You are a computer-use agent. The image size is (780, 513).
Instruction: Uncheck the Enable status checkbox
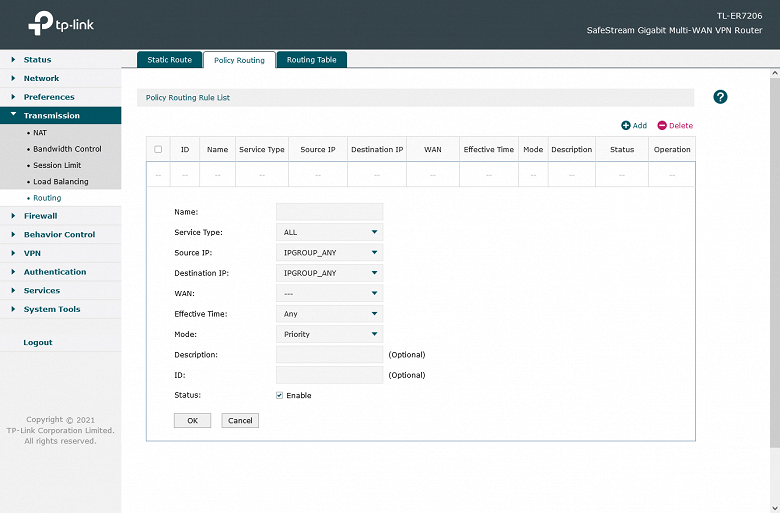280,395
